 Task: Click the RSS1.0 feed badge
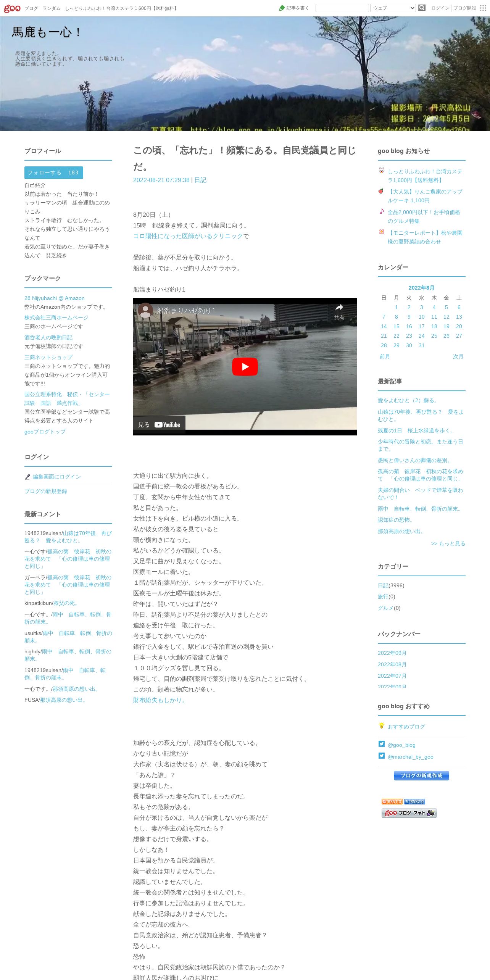point(392,802)
